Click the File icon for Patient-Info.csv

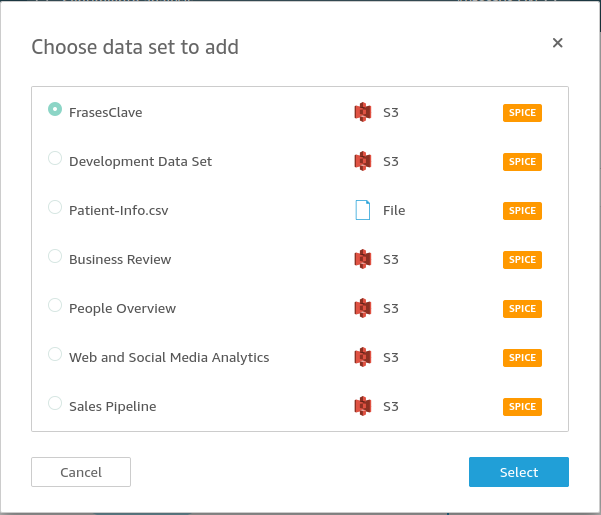point(362,211)
